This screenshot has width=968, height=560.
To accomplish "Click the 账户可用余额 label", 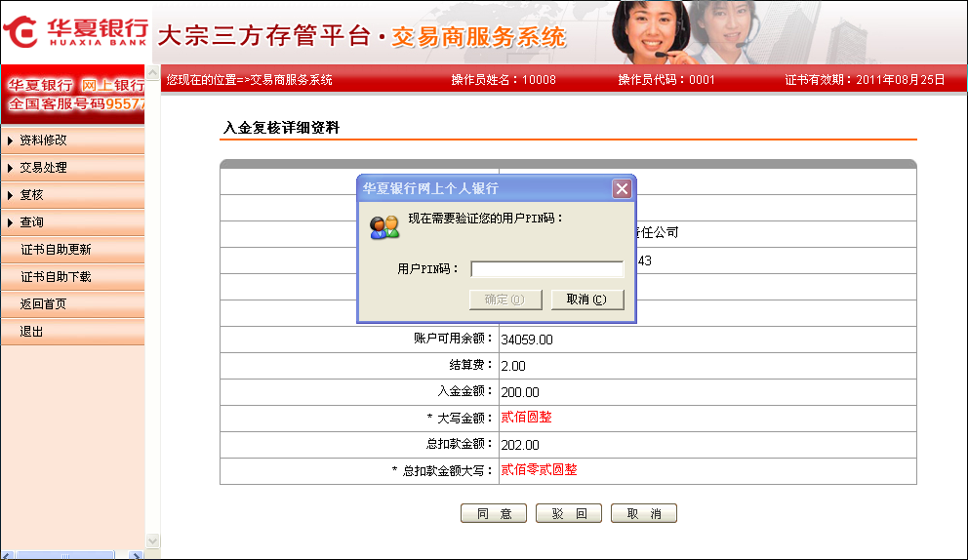I will click(454, 339).
